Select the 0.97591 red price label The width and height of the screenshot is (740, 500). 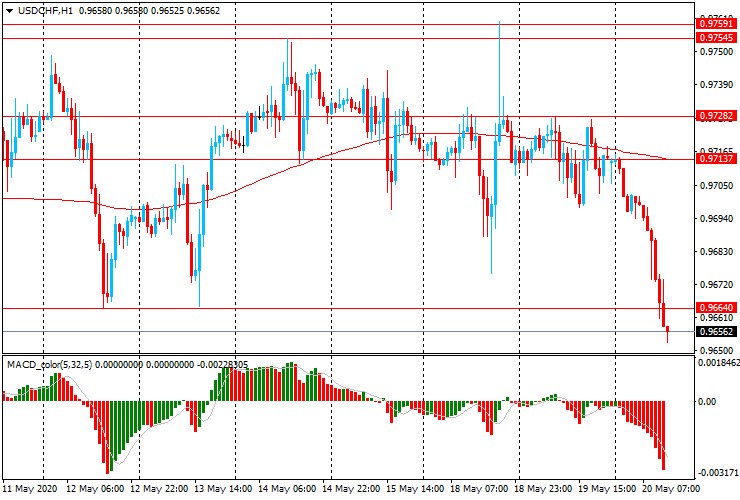pyautogui.click(x=716, y=23)
